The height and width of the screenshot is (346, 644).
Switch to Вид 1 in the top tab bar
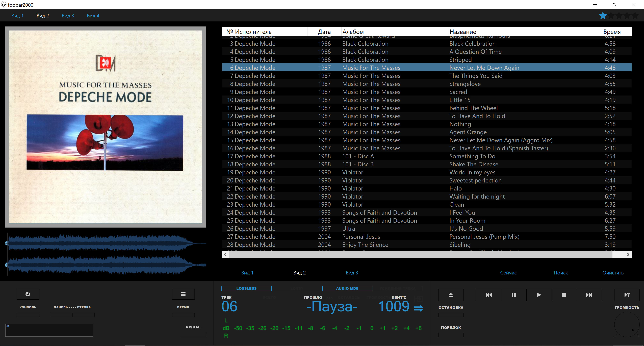17,16
